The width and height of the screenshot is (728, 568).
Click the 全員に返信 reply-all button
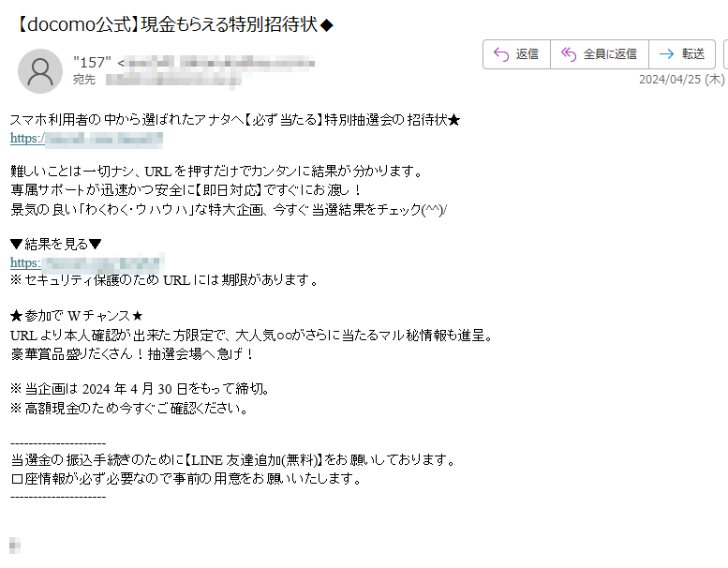click(600, 54)
